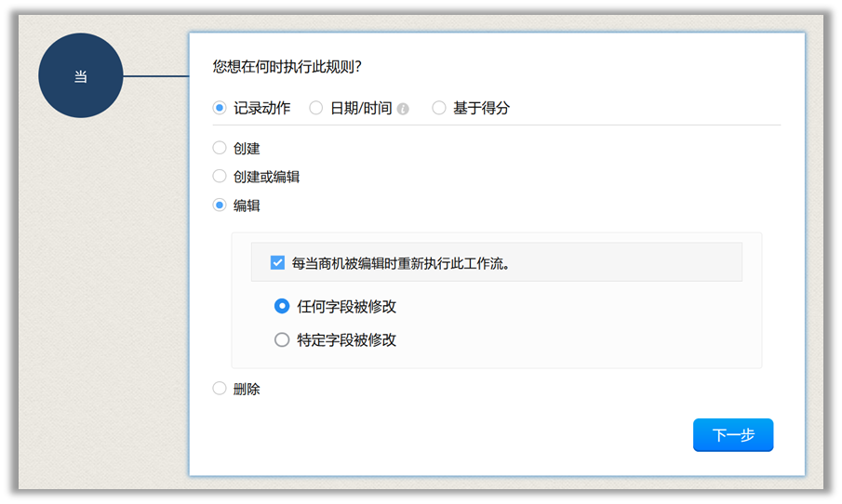Select the 记录动作 radio button
842x504 pixels.
pos(220,108)
